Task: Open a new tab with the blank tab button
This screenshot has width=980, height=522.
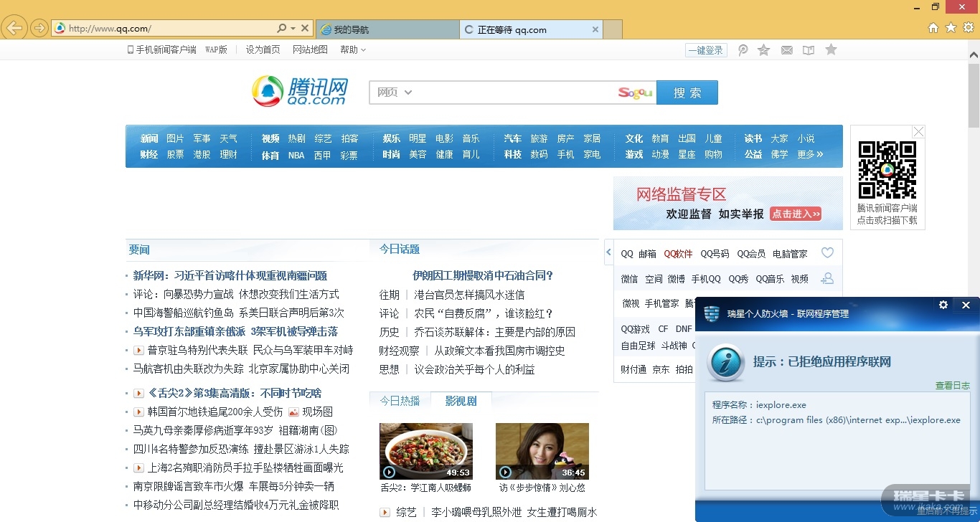Action: [613, 29]
